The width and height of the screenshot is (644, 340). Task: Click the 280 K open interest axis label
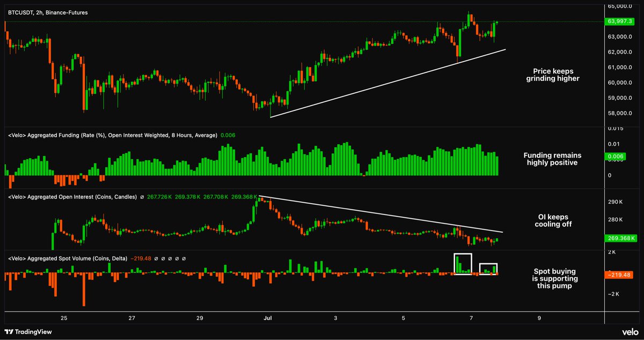(x=616, y=220)
